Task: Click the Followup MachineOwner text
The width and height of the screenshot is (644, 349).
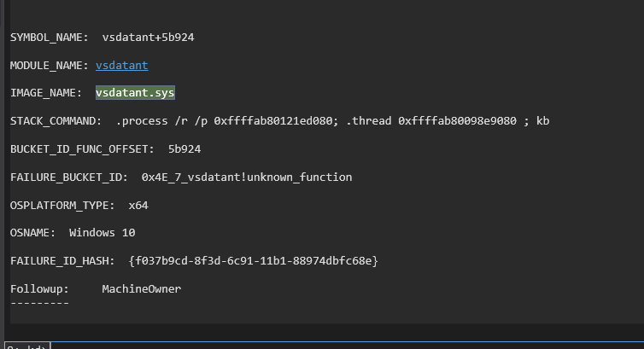Action: tap(141, 289)
